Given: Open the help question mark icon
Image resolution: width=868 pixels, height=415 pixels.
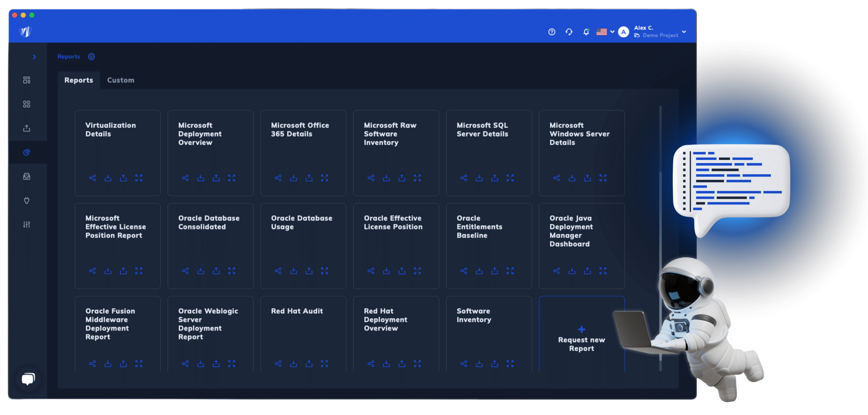Looking at the screenshot, I should coord(552,32).
